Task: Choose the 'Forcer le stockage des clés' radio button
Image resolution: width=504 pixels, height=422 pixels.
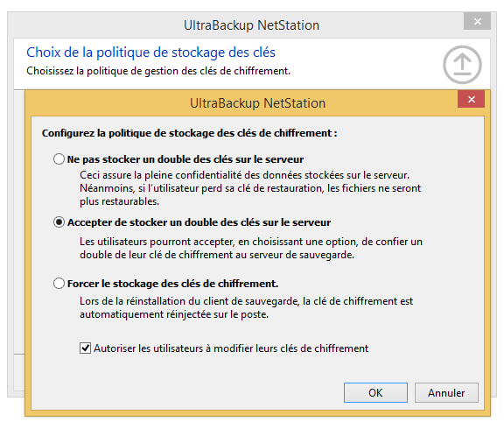Action: 59,284
